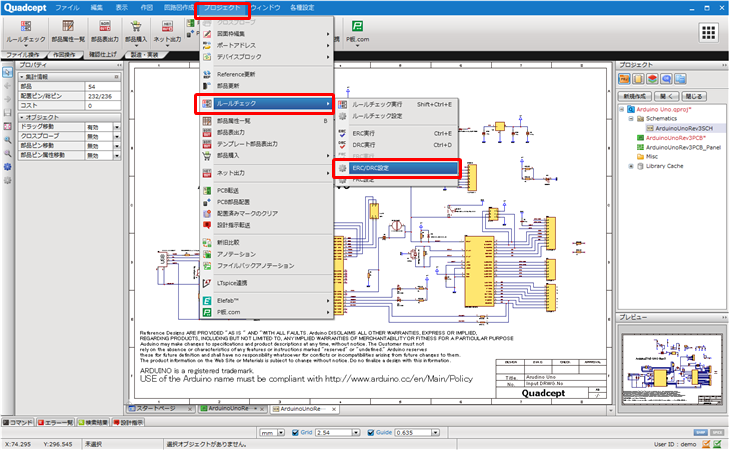The height and width of the screenshot is (450, 729).
Task: Switch to ファイル操作 ribbon tab
Action: point(23,55)
